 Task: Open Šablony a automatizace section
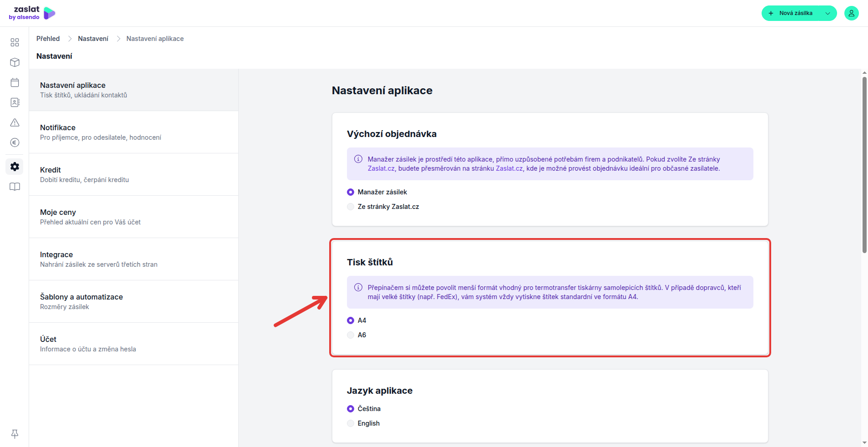tap(134, 301)
